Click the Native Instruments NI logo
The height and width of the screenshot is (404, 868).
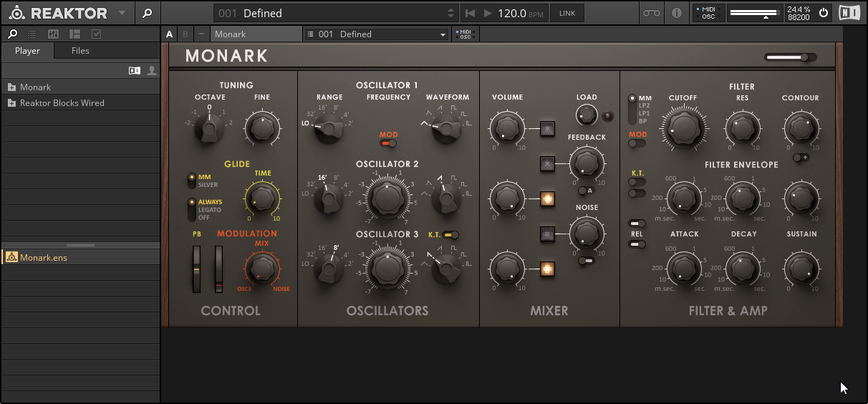click(x=850, y=13)
